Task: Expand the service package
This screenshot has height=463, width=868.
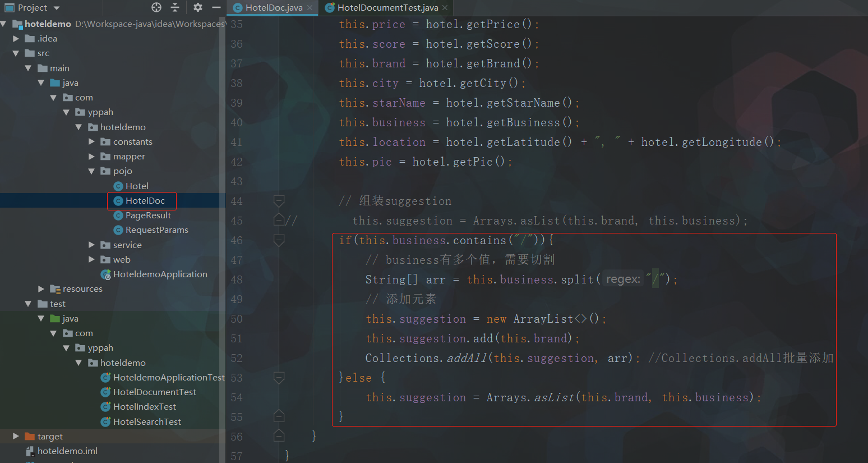Action: pos(91,245)
